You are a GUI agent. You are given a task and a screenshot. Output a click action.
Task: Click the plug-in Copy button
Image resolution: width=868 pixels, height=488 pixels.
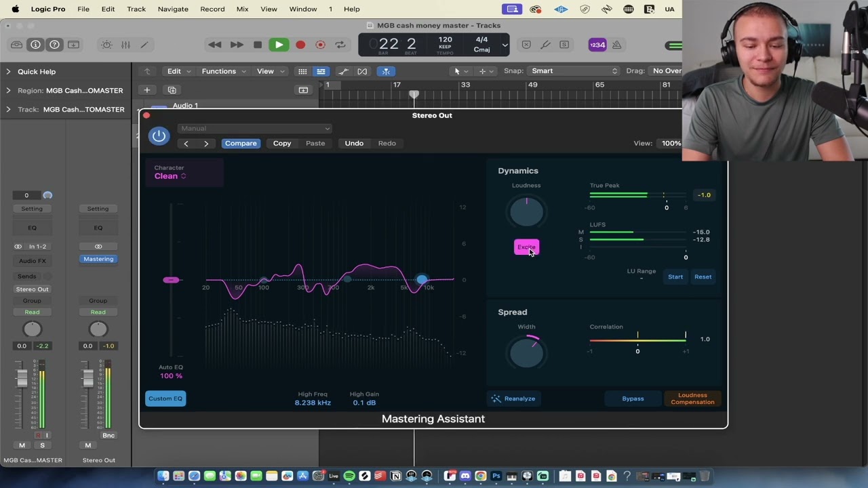282,144
